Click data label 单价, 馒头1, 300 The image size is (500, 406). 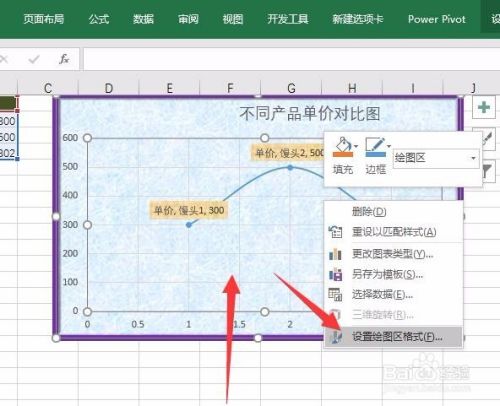pyautogui.click(x=189, y=210)
